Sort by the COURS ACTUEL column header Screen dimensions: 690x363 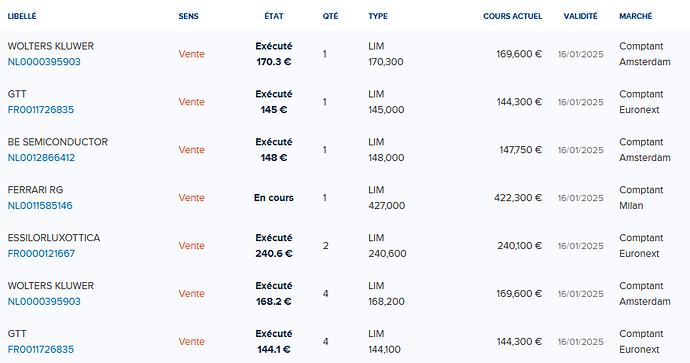tap(513, 16)
